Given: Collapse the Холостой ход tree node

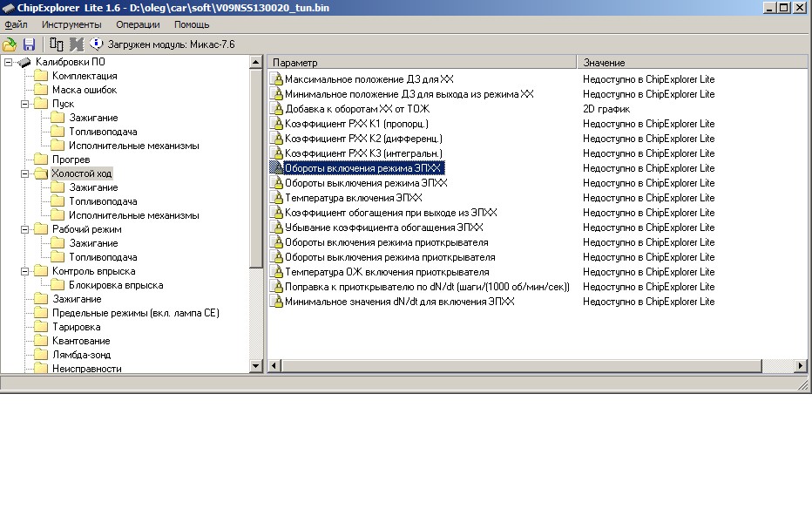Looking at the screenshot, I should click(x=23, y=173).
